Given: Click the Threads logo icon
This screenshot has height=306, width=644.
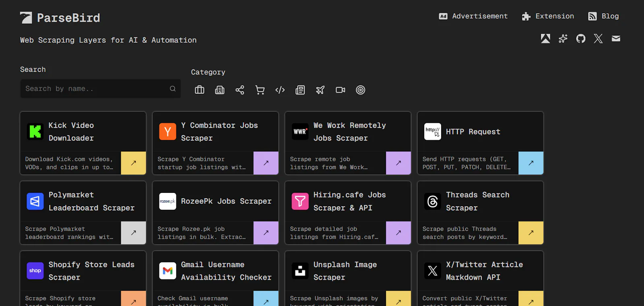Looking at the screenshot, I should pyautogui.click(x=432, y=201).
